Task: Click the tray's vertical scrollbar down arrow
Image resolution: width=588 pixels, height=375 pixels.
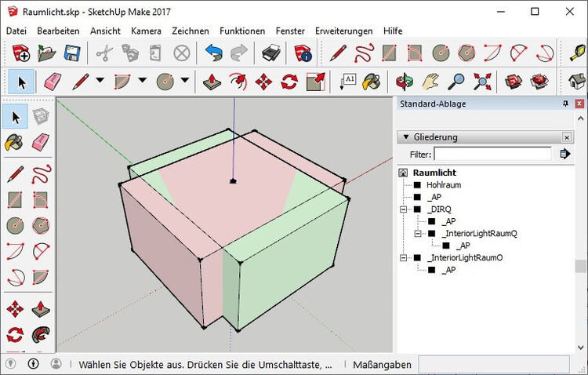Action: 580,348
